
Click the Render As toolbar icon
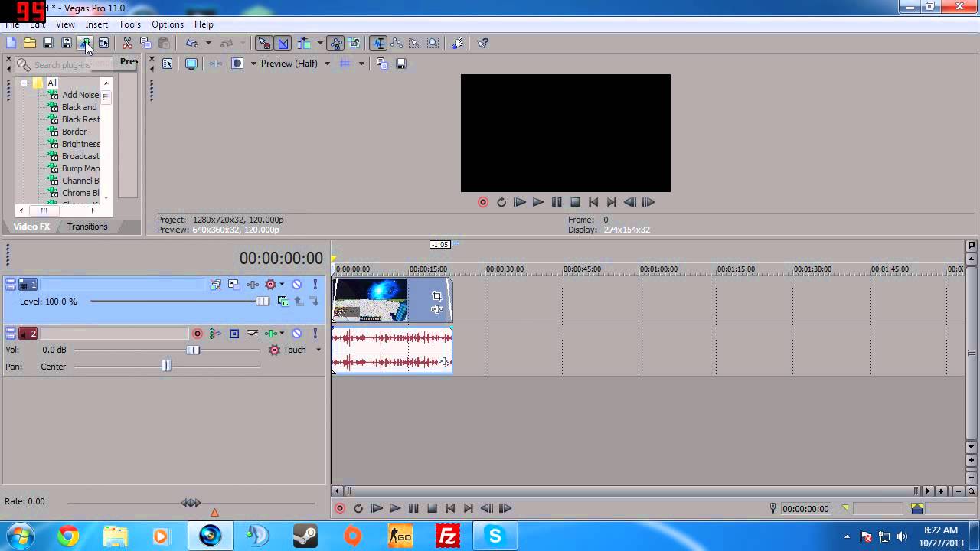click(85, 44)
